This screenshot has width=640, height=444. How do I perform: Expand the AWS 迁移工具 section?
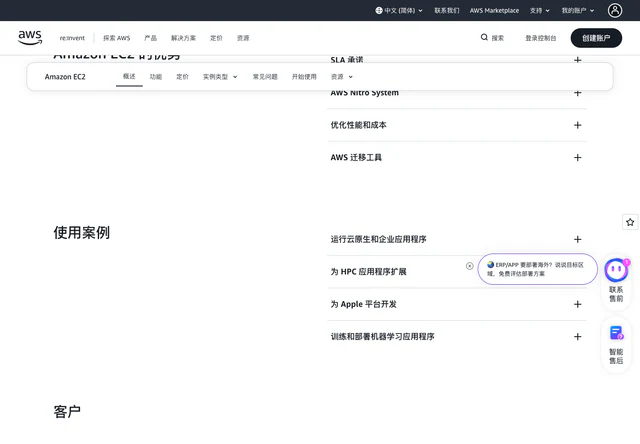point(457,158)
